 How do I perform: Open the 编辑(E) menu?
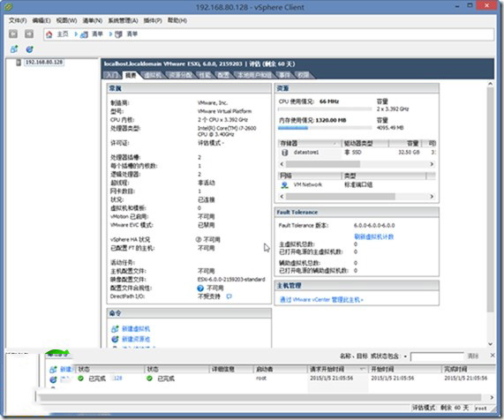point(41,20)
